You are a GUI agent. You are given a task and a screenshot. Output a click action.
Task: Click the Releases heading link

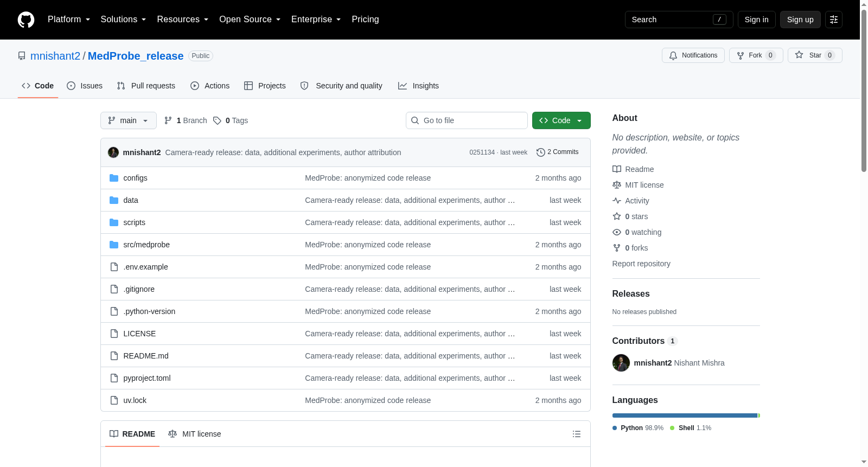coord(631,294)
